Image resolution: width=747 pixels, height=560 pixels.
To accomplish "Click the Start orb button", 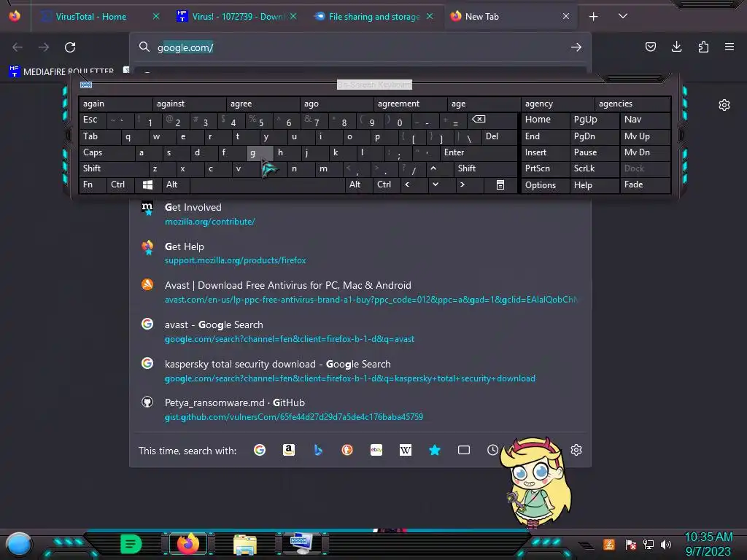I will click(18, 544).
